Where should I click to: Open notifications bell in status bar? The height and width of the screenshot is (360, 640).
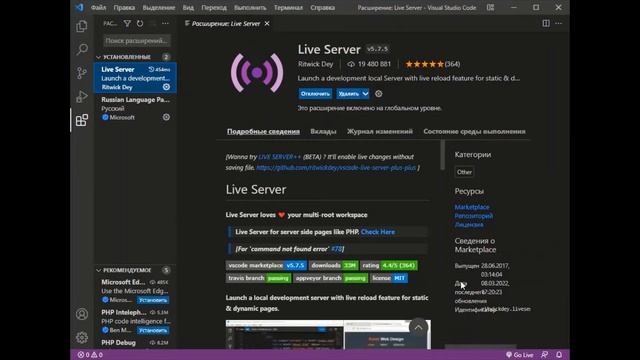pos(559,355)
